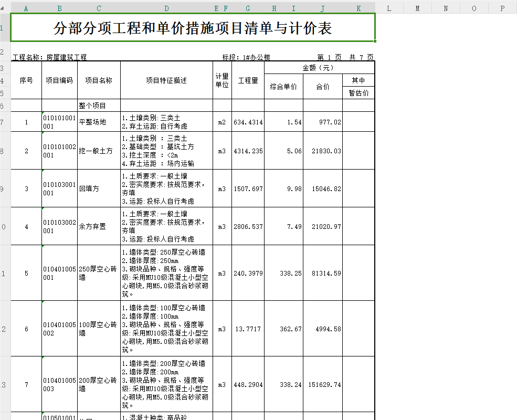Select the total price cell 21830.03
The height and width of the screenshot is (420, 517).
[x=323, y=151]
